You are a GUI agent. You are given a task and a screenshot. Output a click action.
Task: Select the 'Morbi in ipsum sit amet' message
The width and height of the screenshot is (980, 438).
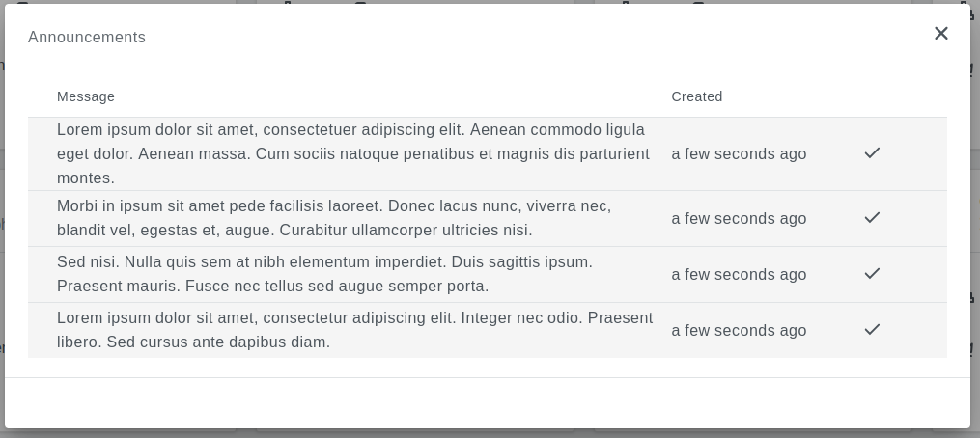(x=334, y=218)
